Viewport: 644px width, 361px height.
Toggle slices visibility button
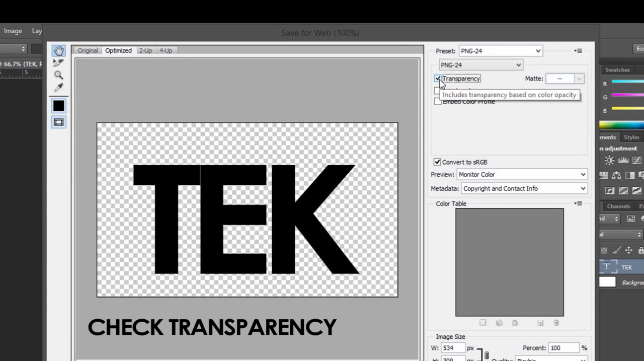click(58, 122)
